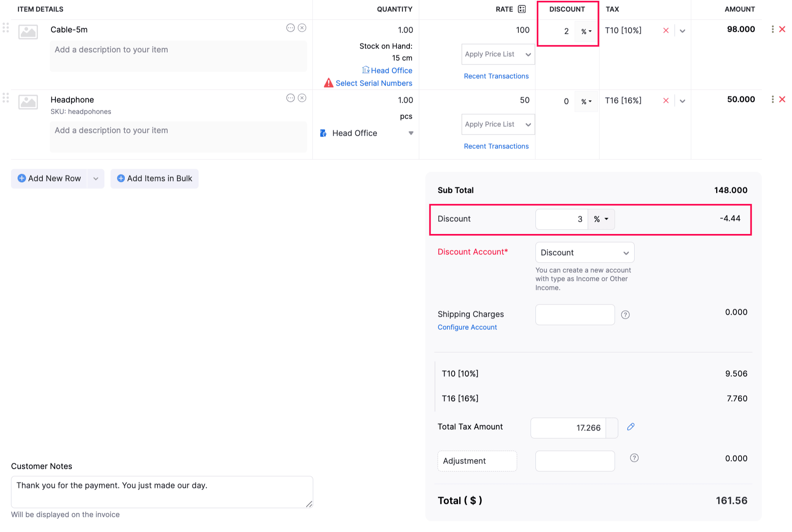Screen dimensions: 792x532
Task: Click the pencil icon next to Total Tax Amount
Action: (631, 427)
